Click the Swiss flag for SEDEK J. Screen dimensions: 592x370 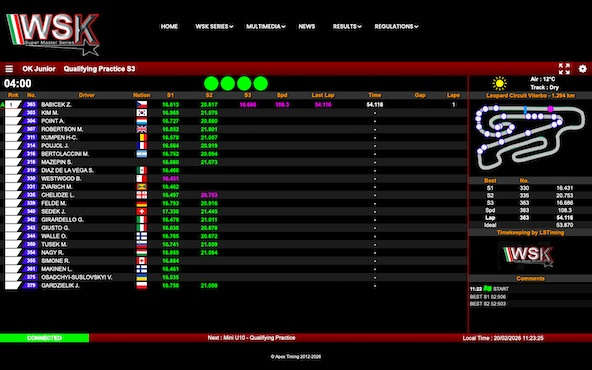[142, 211]
